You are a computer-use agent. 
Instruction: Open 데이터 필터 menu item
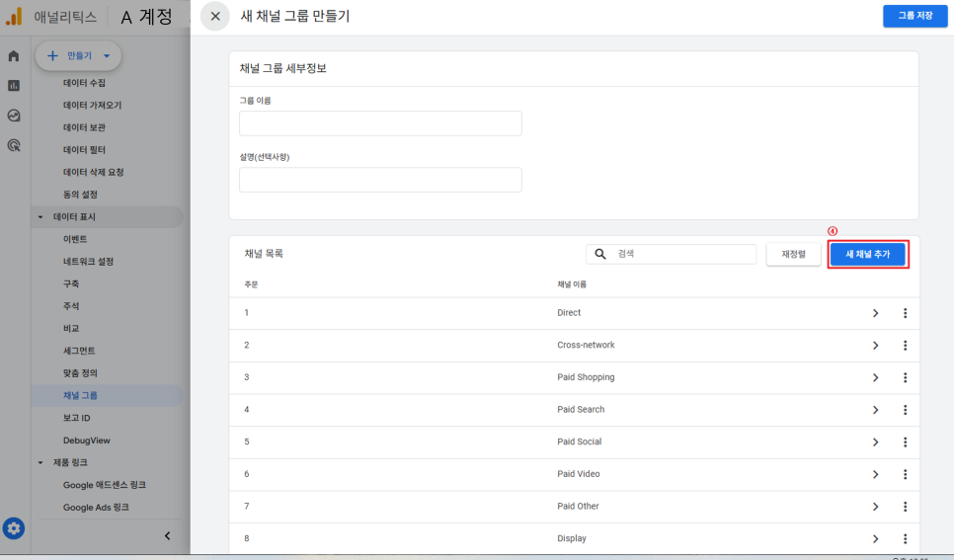tap(85, 150)
